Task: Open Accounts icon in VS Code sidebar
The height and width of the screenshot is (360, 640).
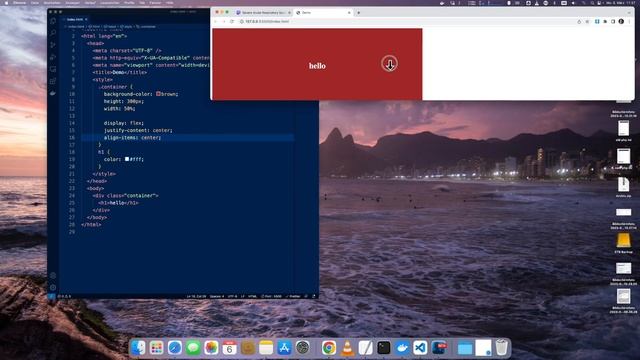Action: click(53, 276)
